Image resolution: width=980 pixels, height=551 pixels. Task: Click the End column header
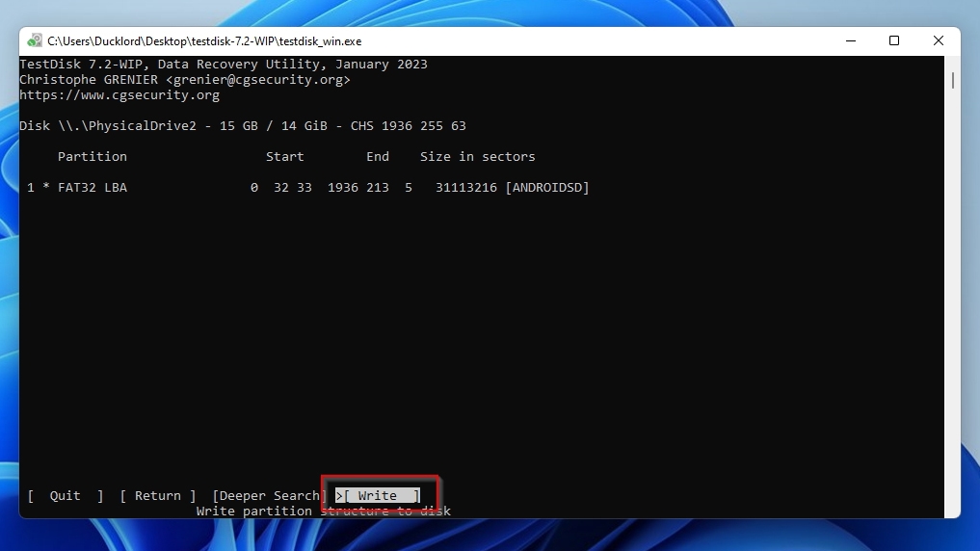(378, 156)
